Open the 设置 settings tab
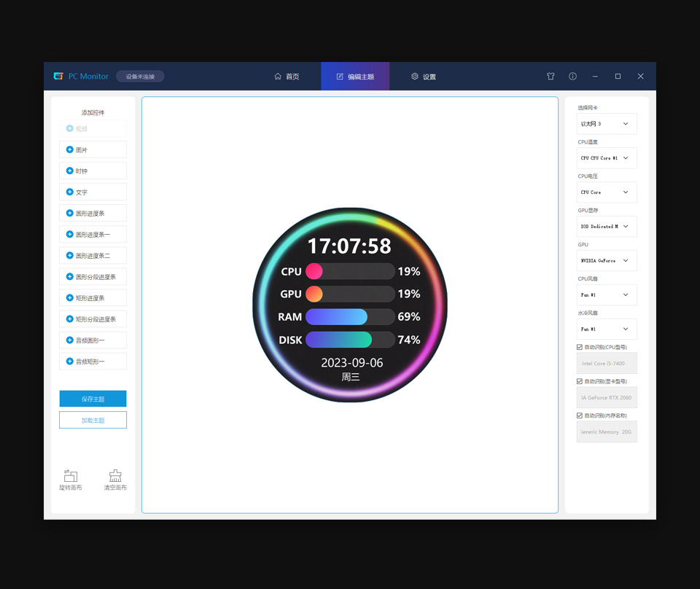 tap(424, 77)
